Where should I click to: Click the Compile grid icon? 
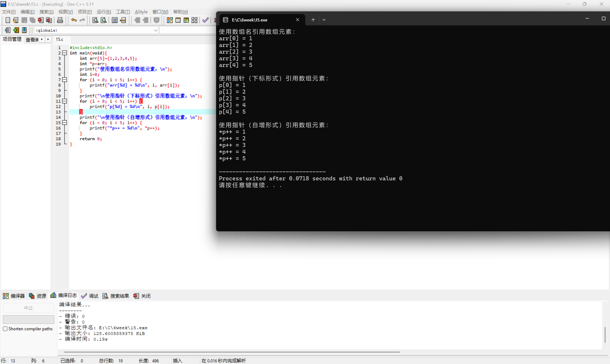(x=169, y=20)
